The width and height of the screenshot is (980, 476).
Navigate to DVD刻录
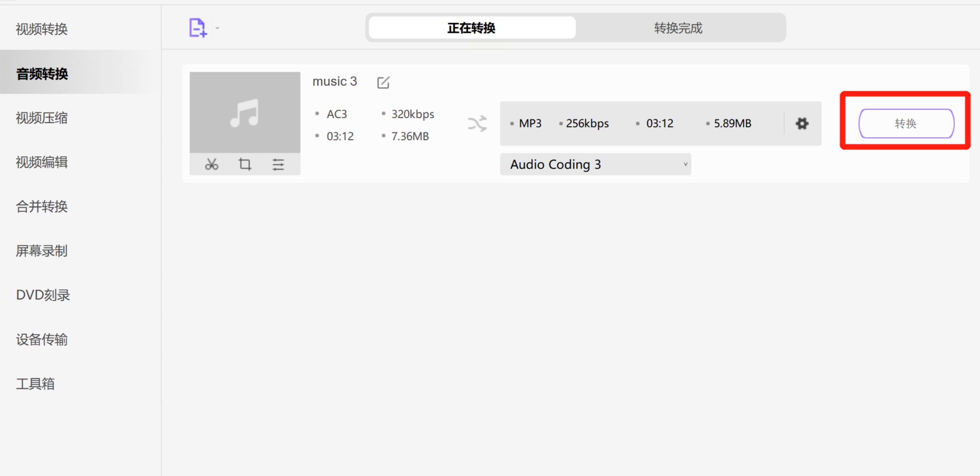(43, 295)
